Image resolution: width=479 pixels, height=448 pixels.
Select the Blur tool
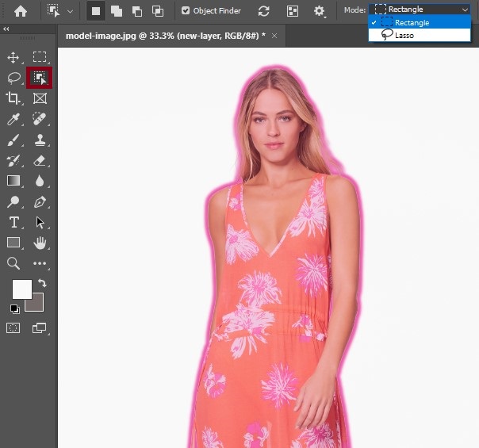40,181
